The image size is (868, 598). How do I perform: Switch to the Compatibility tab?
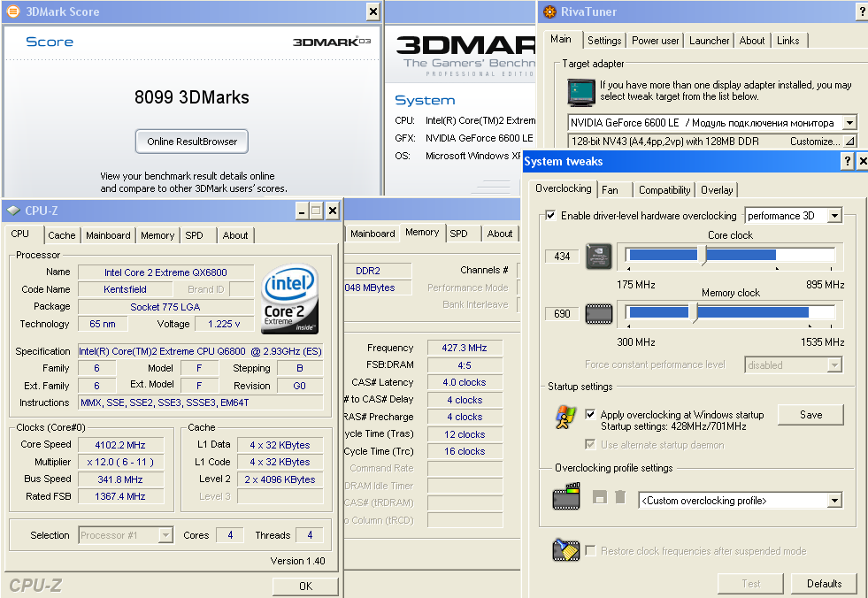tap(664, 190)
